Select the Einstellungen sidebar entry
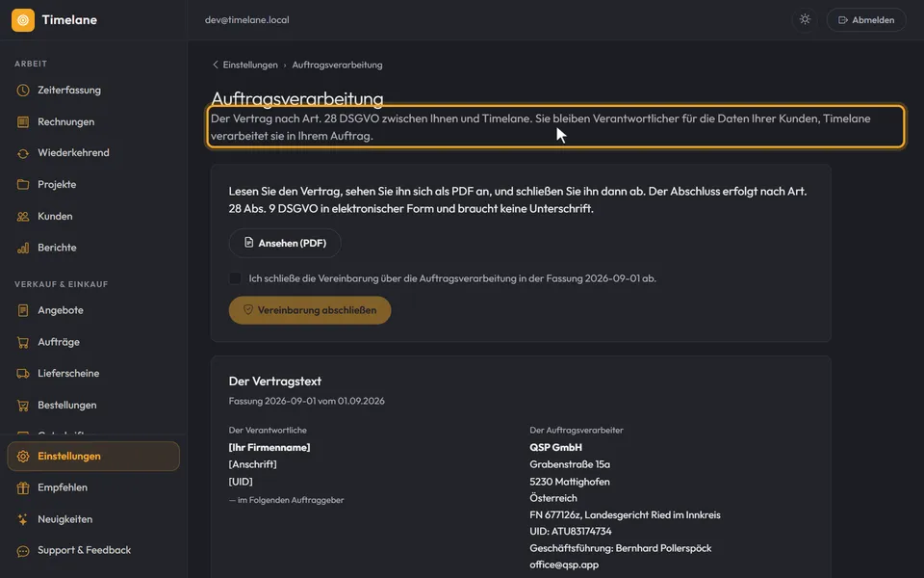The image size is (924, 578). pos(93,457)
